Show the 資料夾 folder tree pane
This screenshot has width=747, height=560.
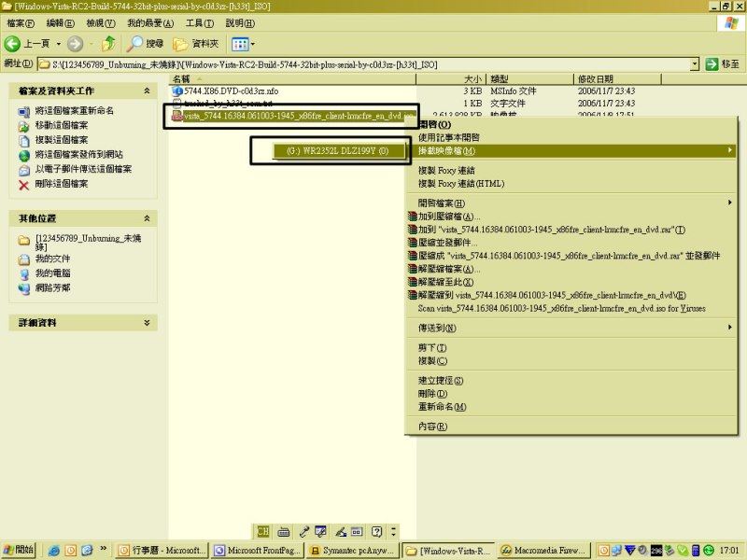pyautogui.click(x=195, y=44)
